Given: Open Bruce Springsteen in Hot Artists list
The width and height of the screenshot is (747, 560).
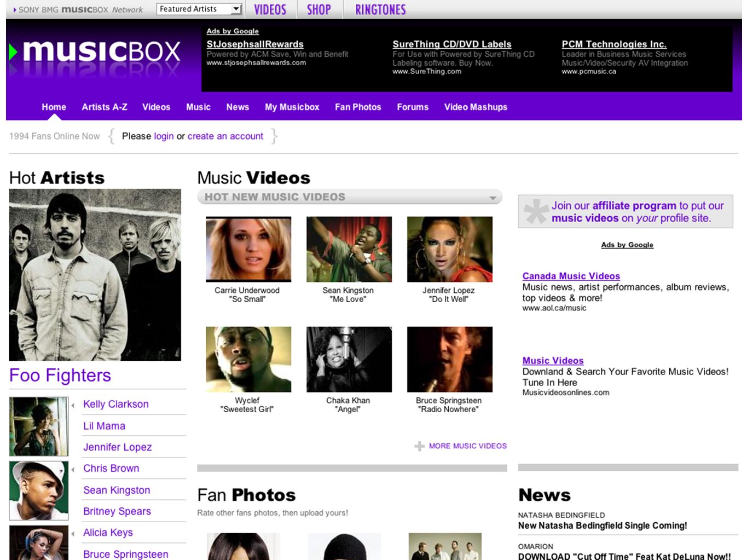Looking at the screenshot, I should click(126, 554).
